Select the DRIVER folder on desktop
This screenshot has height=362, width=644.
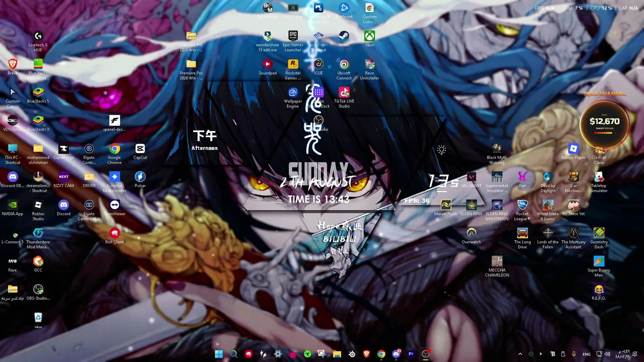[x=89, y=179]
